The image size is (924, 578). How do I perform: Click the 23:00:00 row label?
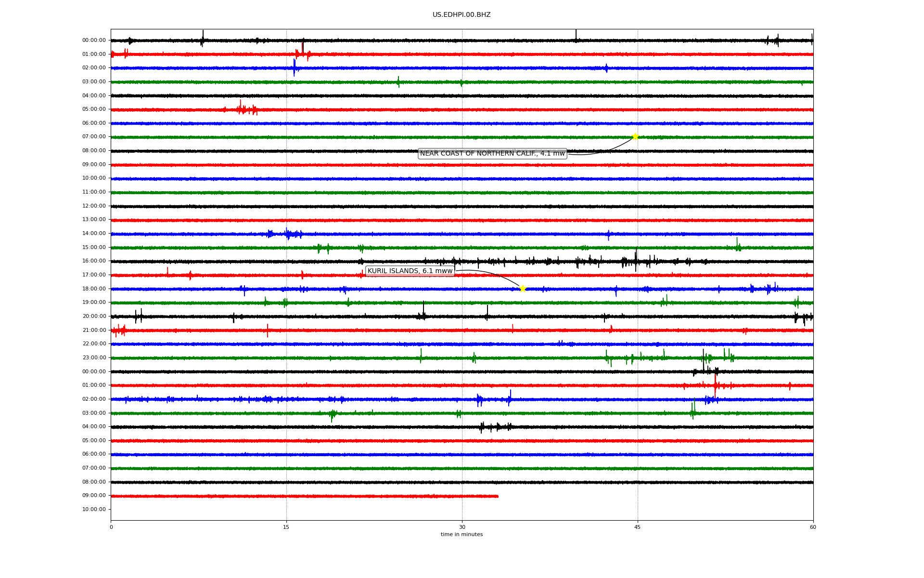coord(94,358)
